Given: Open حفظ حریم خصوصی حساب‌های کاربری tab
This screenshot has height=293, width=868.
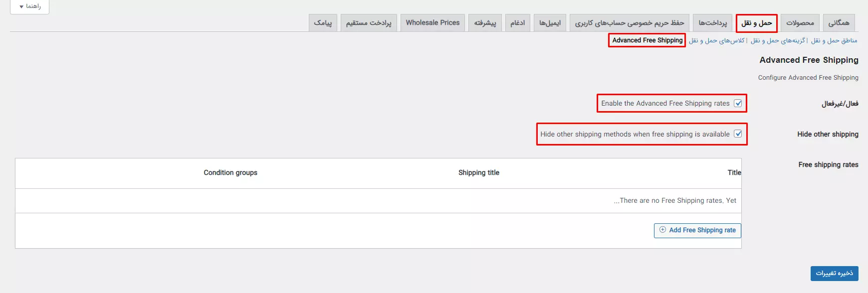Looking at the screenshot, I should click(630, 23).
